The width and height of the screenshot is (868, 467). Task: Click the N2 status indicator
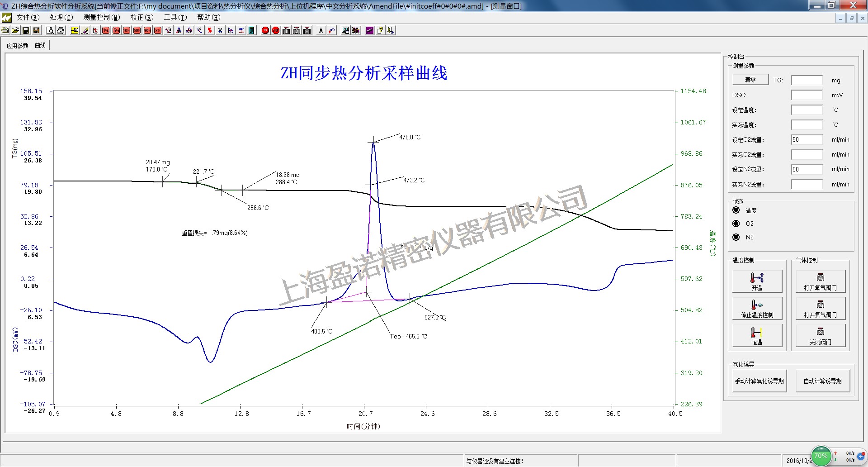[x=736, y=237]
